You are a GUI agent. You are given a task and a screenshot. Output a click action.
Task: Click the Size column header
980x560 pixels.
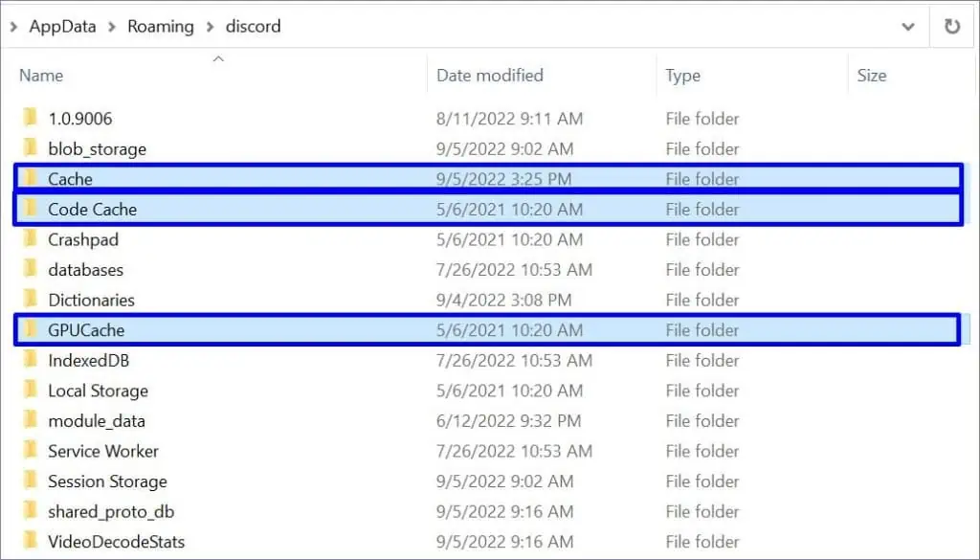[x=872, y=76]
